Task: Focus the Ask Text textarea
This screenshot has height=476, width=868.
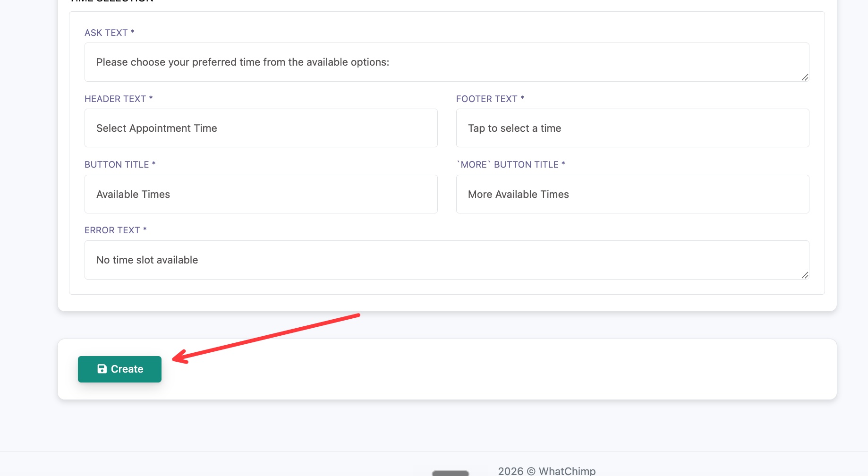Action: pos(447,62)
